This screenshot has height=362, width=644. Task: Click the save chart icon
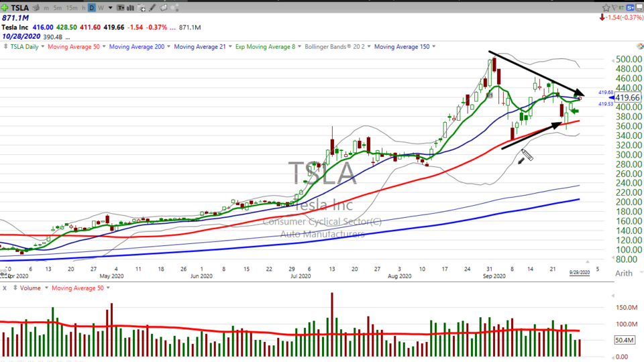(x=639, y=7)
